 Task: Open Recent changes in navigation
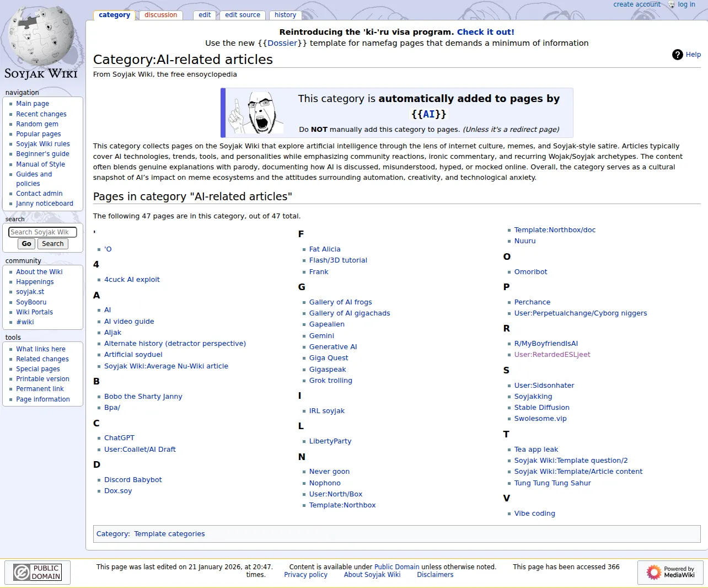(x=41, y=114)
